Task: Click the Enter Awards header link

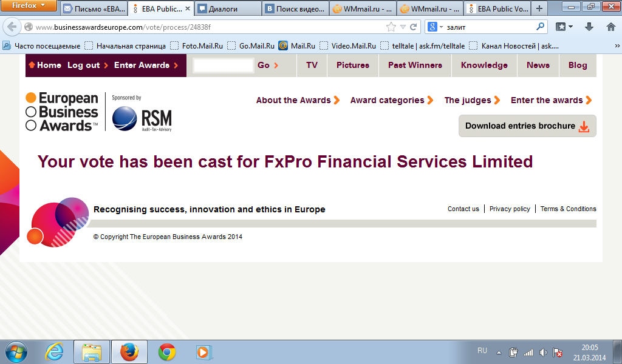Action: coord(146,66)
